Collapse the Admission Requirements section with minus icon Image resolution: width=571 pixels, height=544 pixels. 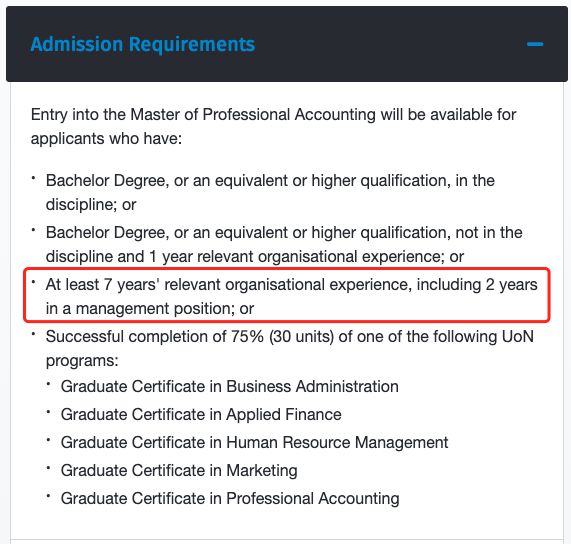pyautogui.click(x=535, y=44)
